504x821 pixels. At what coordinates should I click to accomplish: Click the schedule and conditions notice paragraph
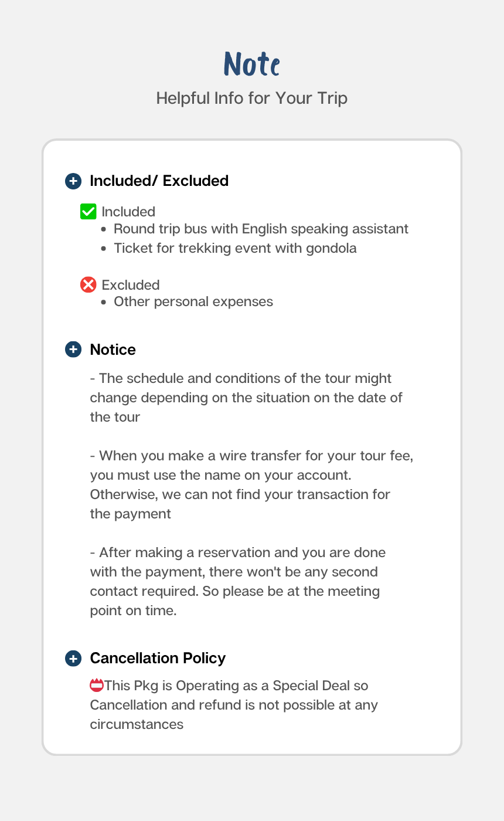(x=246, y=398)
